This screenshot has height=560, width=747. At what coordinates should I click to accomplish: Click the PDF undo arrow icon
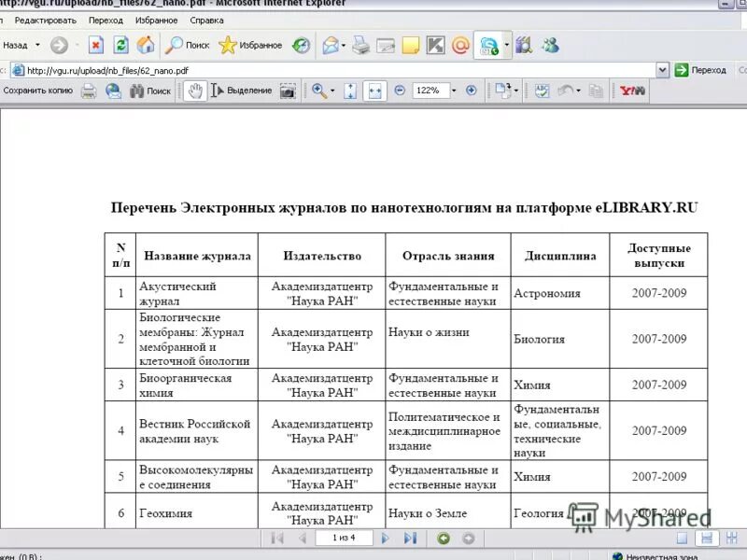[x=566, y=91]
